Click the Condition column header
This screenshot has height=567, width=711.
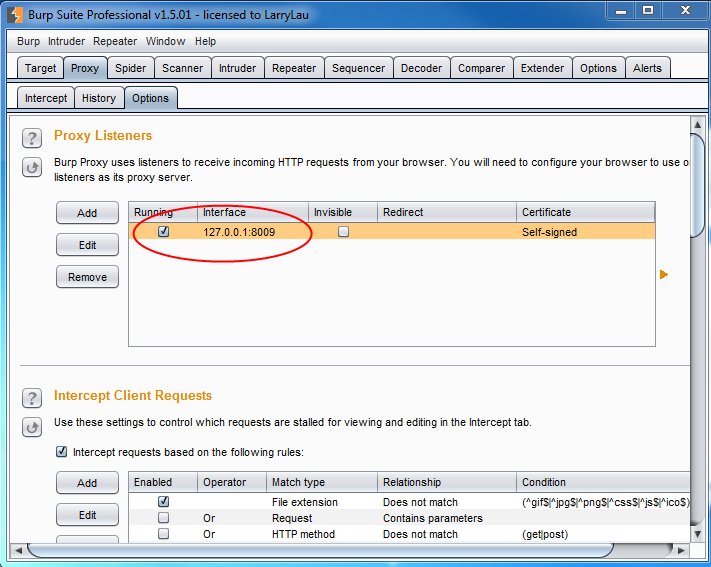(603, 482)
